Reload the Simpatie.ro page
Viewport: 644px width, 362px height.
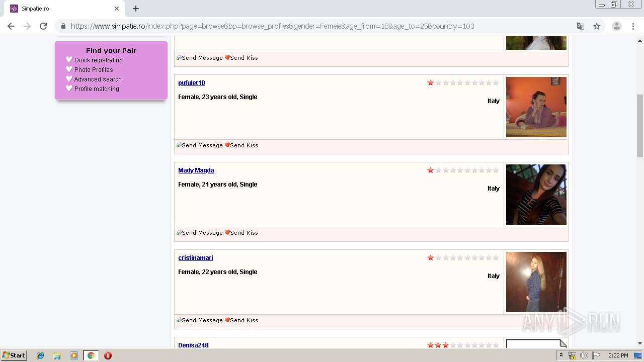(43, 26)
